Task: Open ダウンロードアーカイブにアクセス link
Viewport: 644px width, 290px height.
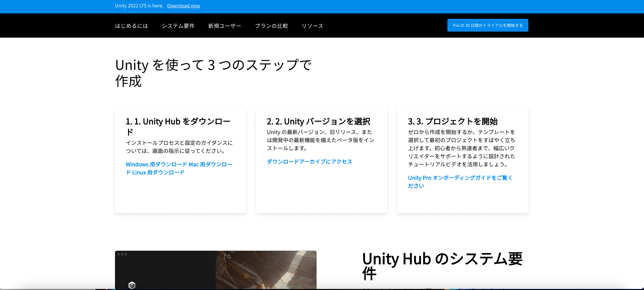Action: click(310, 162)
